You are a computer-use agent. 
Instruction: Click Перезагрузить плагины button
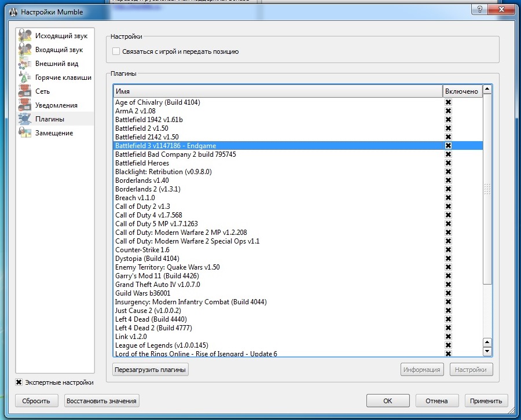pos(150,370)
